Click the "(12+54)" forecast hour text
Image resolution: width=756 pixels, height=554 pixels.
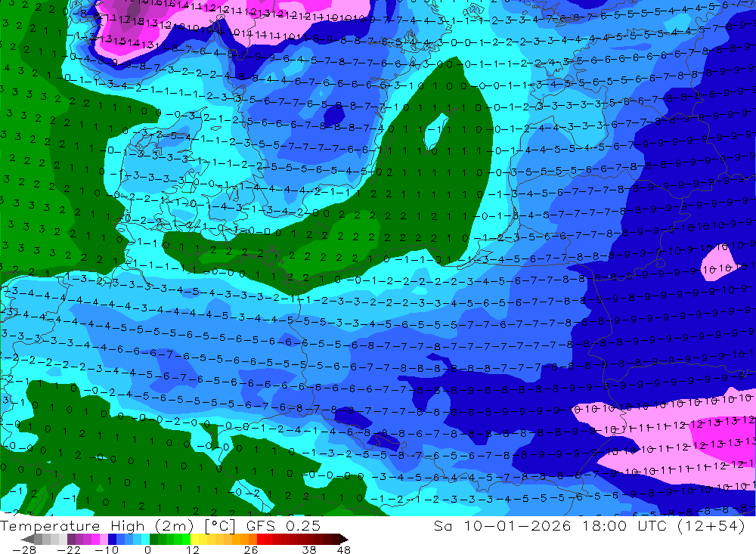coord(711,525)
